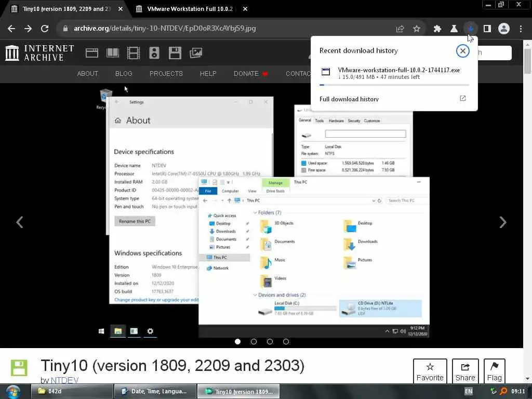Click the Flag button

[495, 371]
